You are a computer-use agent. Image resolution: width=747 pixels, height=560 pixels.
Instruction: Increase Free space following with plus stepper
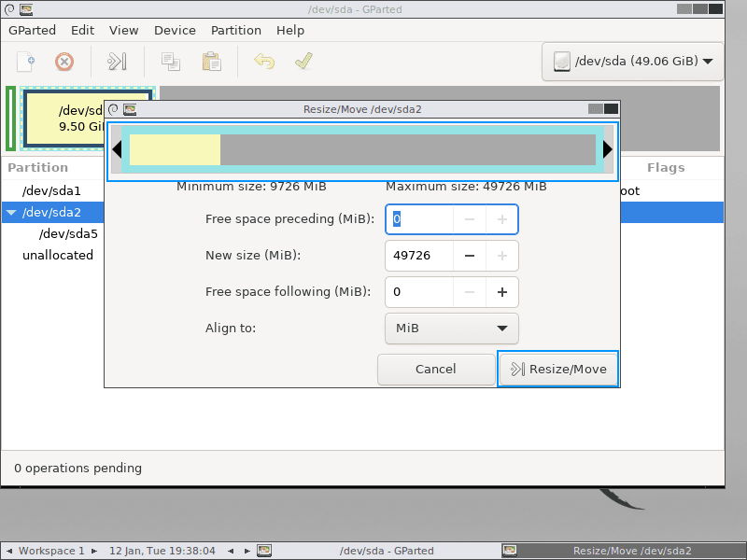point(502,291)
